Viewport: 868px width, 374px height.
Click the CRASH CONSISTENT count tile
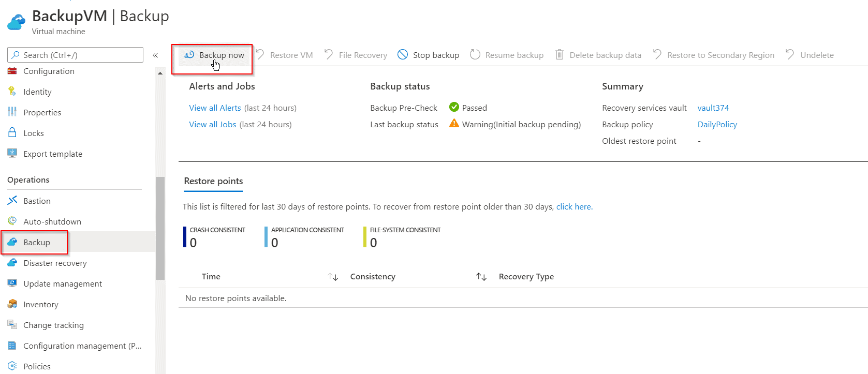click(214, 237)
